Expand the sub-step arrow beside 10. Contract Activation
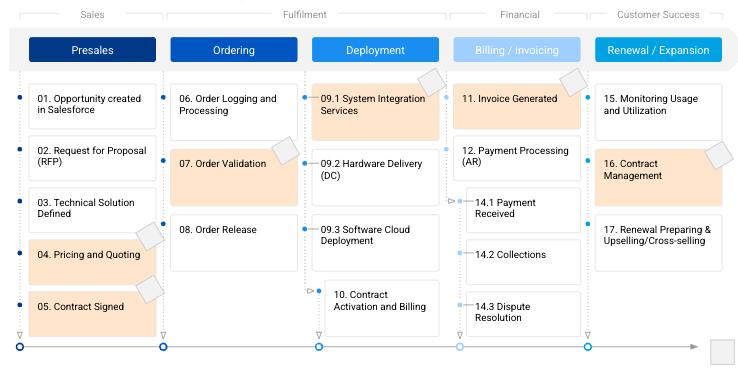The height and width of the screenshot is (370, 738). [x=310, y=291]
